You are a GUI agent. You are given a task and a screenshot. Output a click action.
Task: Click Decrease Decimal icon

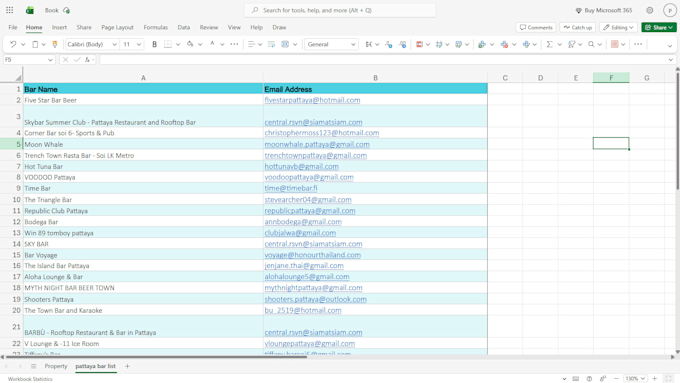click(402, 44)
